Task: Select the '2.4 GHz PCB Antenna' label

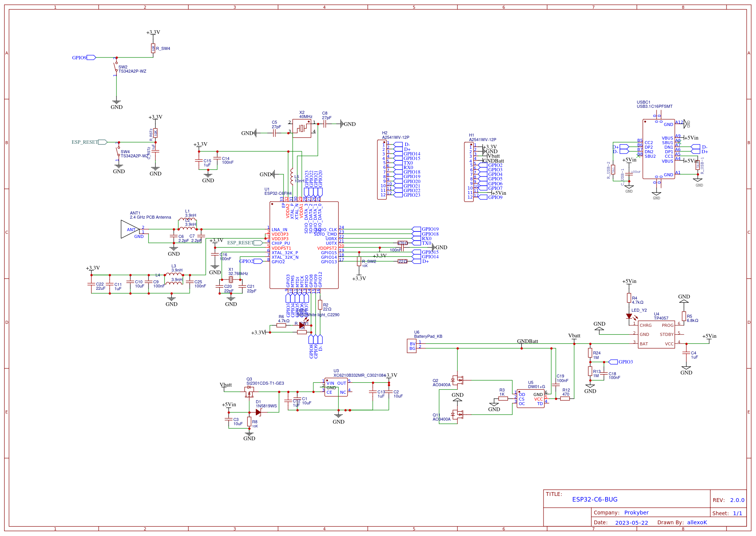Action: [150, 217]
